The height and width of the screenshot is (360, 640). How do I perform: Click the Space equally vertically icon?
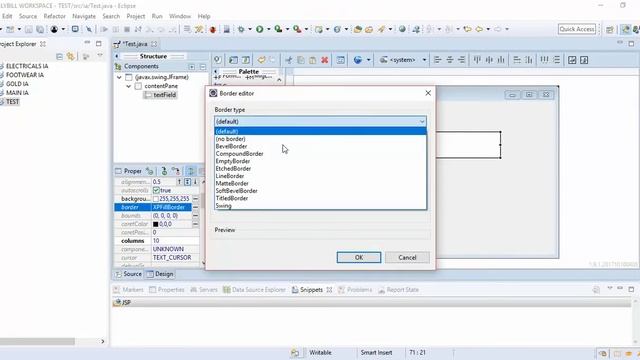[x=556, y=60]
